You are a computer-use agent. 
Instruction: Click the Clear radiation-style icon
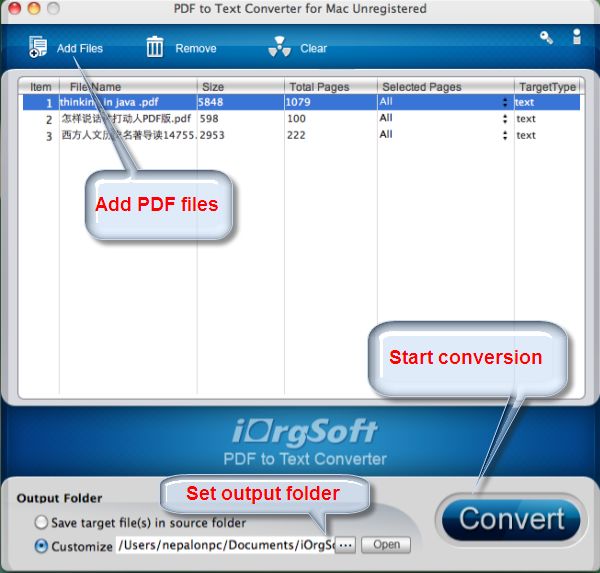pos(280,47)
